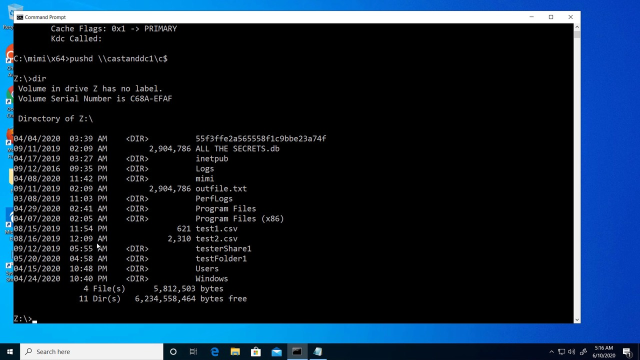Screen dimensions: 640x360
Task: Click 'outfile.txt' file name
Action: tap(221, 189)
